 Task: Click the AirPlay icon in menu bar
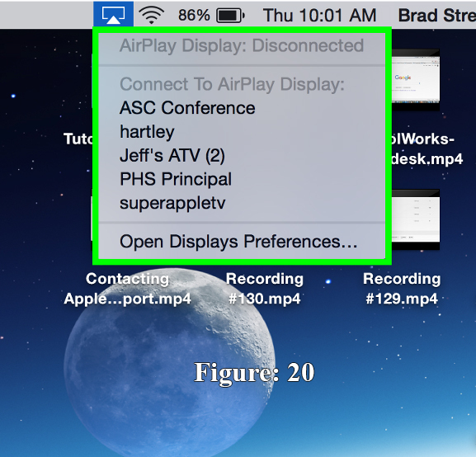coord(113,14)
